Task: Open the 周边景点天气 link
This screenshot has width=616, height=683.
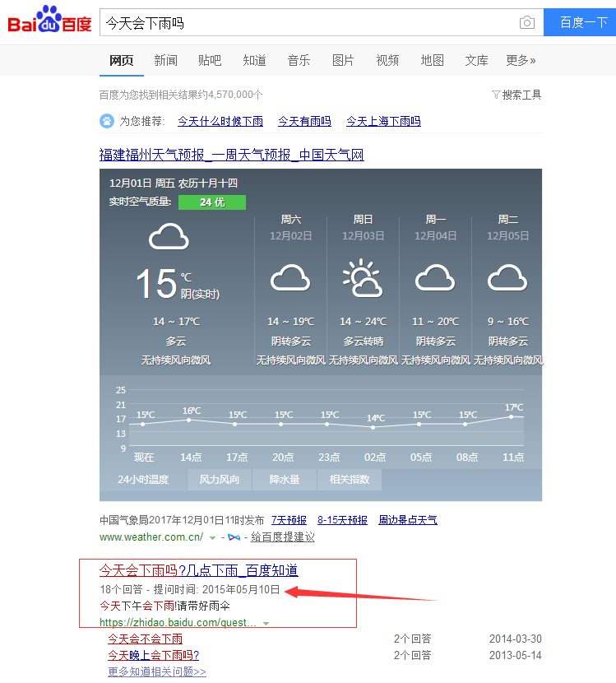Action: 408,520
